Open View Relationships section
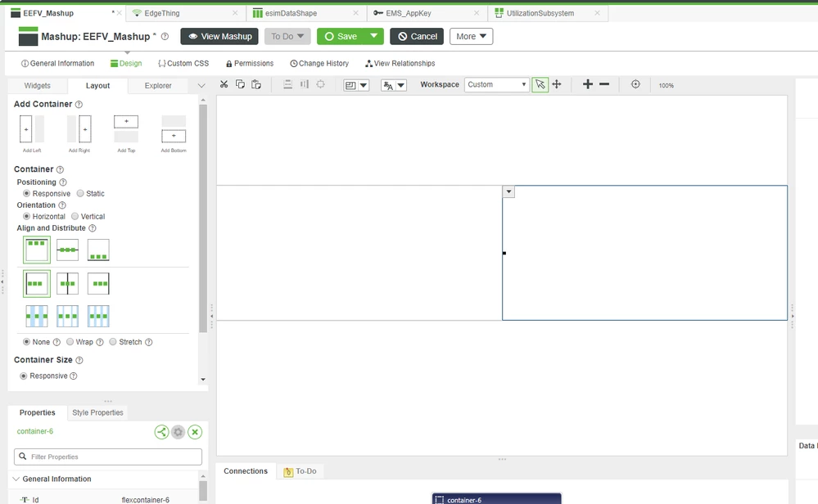Image resolution: width=818 pixels, height=504 pixels. coord(400,64)
